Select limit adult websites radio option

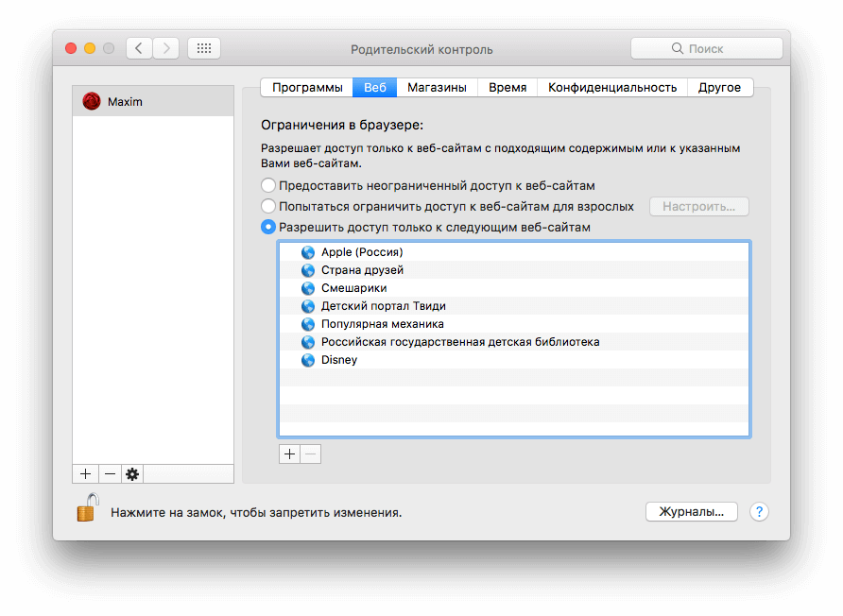tap(268, 206)
